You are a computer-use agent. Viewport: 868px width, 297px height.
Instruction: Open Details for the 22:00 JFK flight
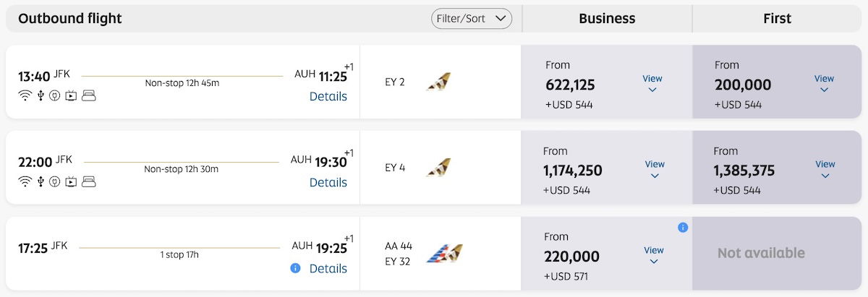328,182
